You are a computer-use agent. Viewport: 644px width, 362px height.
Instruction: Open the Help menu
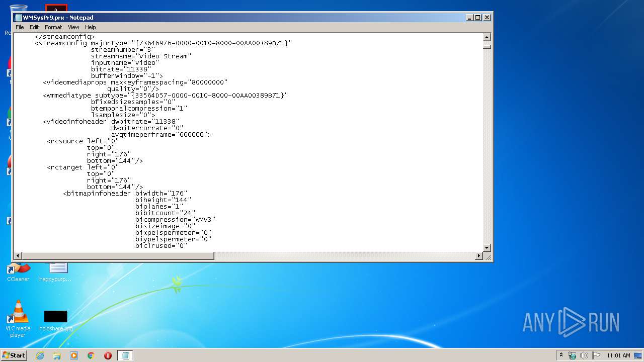(x=90, y=27)
